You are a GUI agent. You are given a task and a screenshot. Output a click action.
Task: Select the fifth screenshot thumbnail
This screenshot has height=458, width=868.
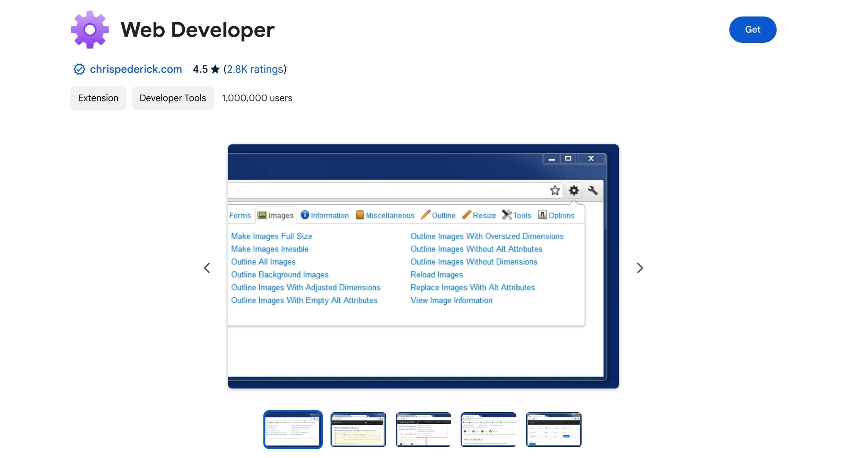tap(553, 429)
